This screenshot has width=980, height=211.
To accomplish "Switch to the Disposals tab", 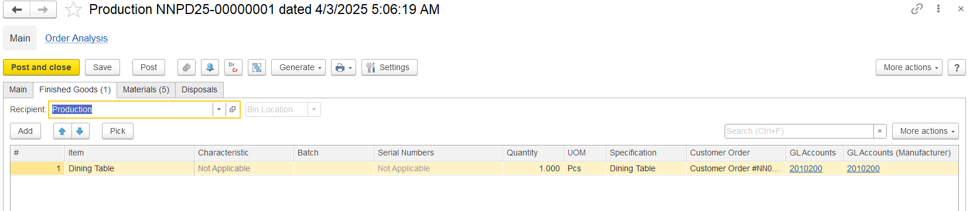I will coord(199,89).
